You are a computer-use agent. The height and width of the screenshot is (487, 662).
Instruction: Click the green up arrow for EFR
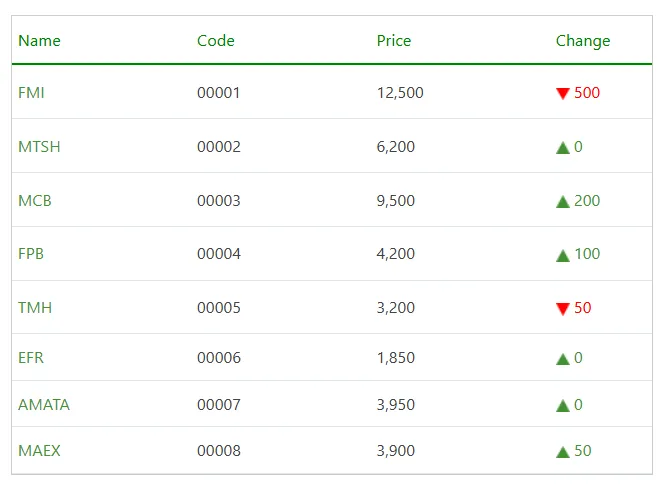pos(563,359)
